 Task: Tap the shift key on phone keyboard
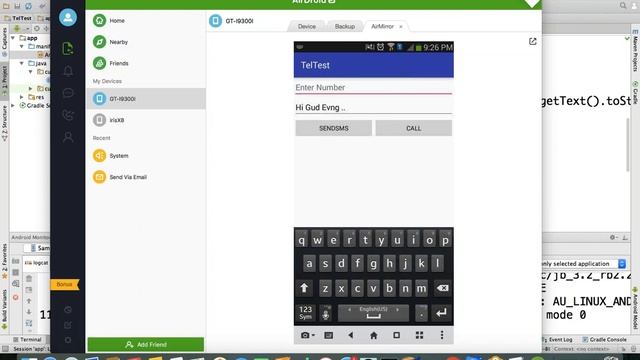(304, 288)
